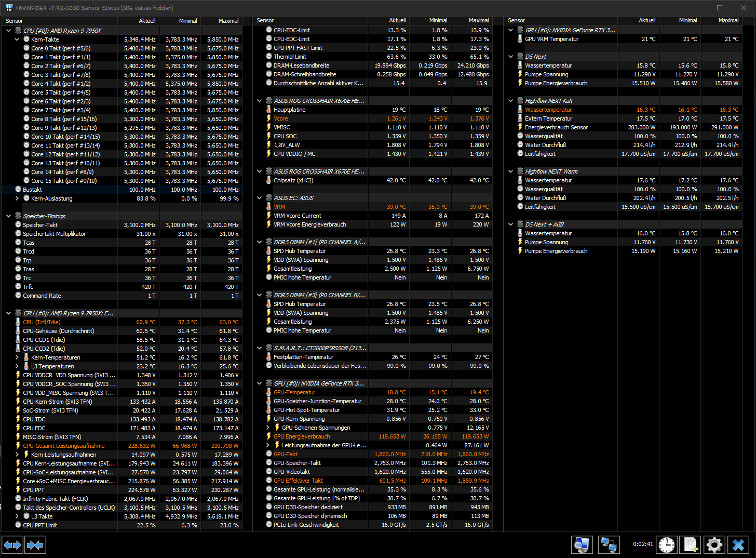Image resolution: width=756 pixels, height=558 pixels.
Task: Click thermometer icon beside CPU (Tctl/Tdie)
Action: (x=18, y=322)
